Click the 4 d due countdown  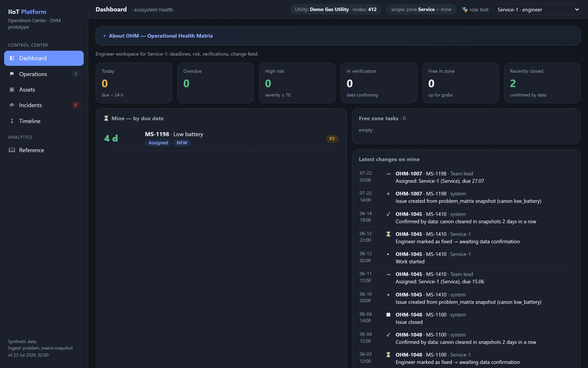111,138
